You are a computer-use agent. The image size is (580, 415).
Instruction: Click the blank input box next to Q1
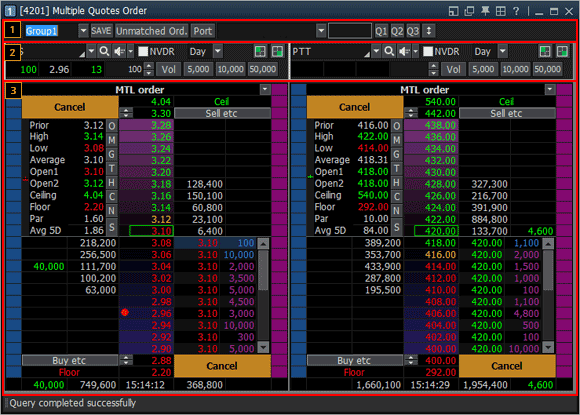(350, 31)
